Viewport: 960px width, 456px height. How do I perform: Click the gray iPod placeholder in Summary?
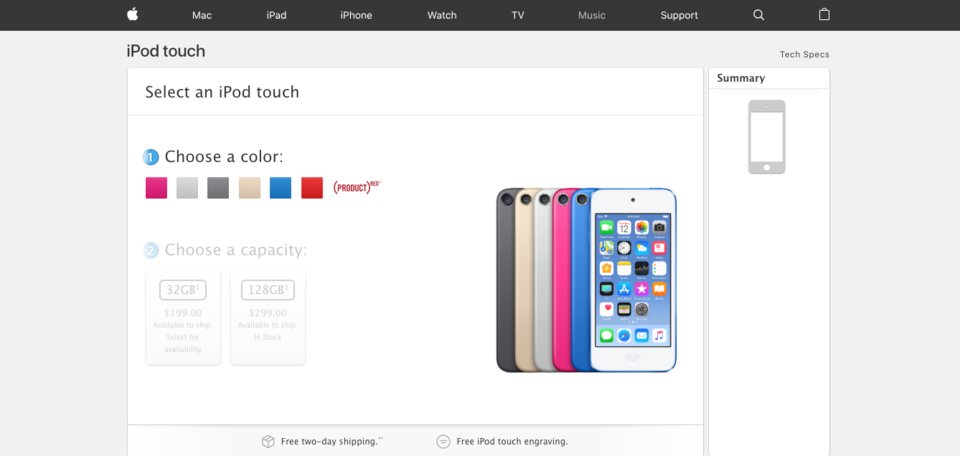click(x=767, y=137)
